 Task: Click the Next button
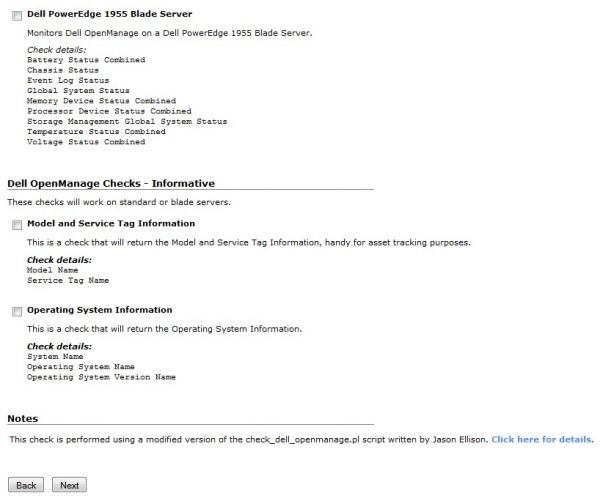(x=69, y=485)
